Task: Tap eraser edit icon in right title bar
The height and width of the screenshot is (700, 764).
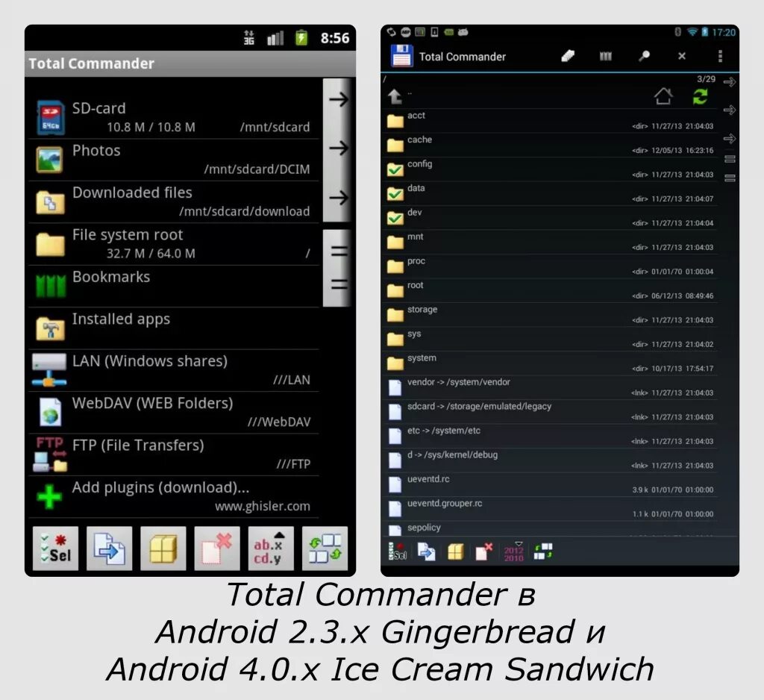Action: [568, 56]
